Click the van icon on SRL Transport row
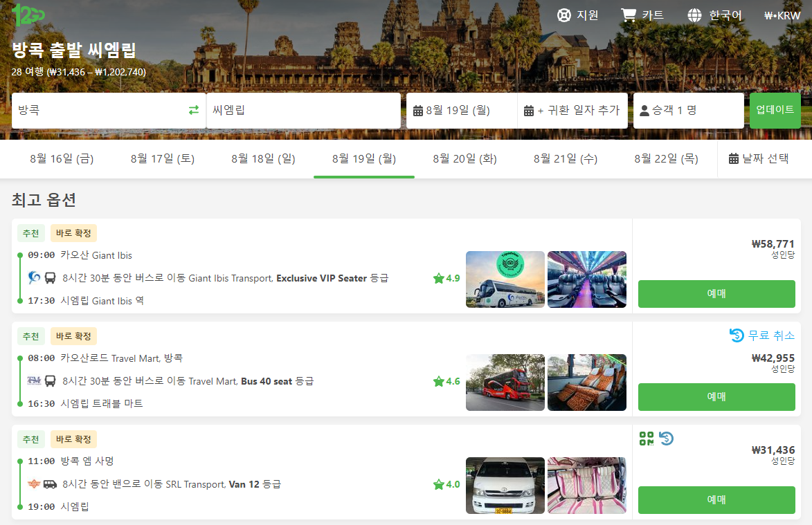 (50, 484)
